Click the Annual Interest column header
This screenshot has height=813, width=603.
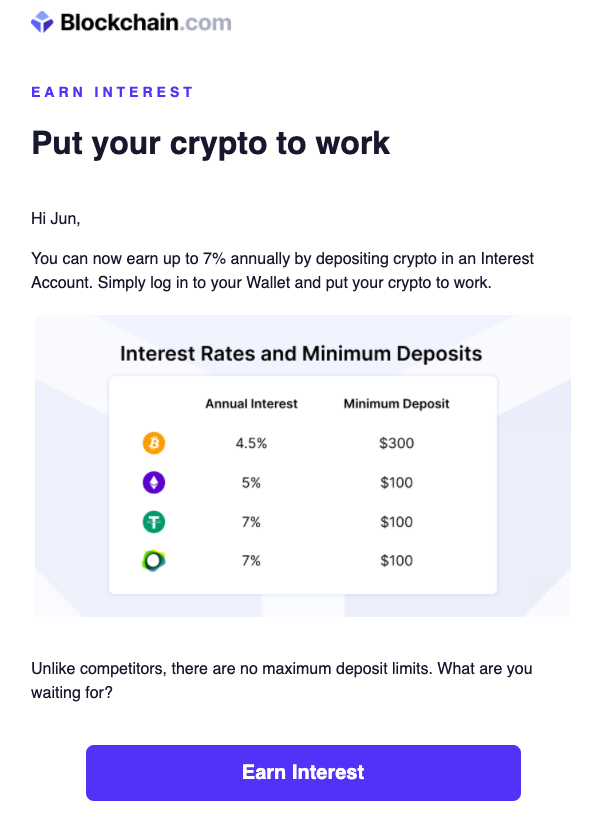[251, 404]
